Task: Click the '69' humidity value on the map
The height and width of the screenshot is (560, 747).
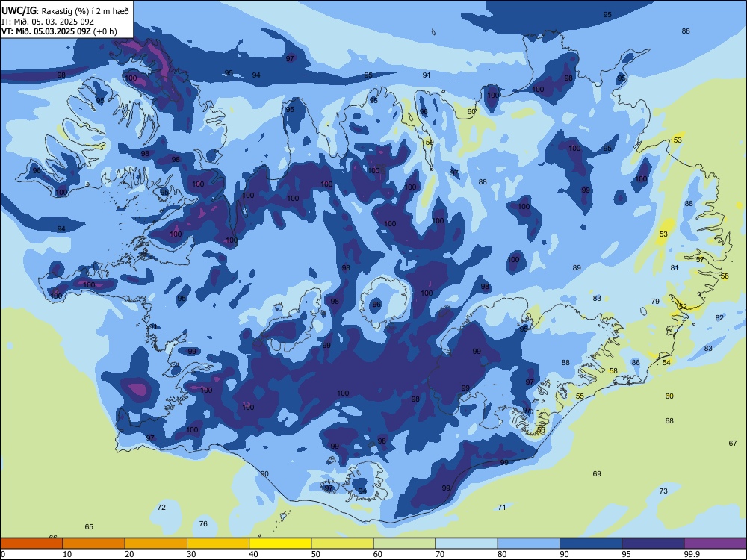Action: pos(597,474)
